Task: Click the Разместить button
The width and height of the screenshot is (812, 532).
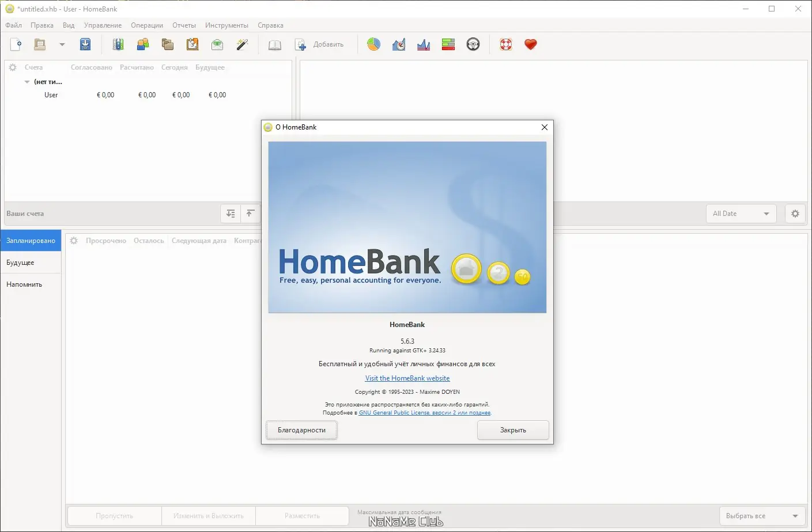Action: click(x=303, y=516)
